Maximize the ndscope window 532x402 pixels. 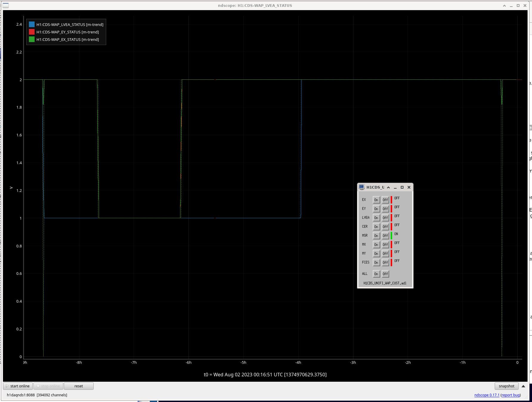(518, 6)
